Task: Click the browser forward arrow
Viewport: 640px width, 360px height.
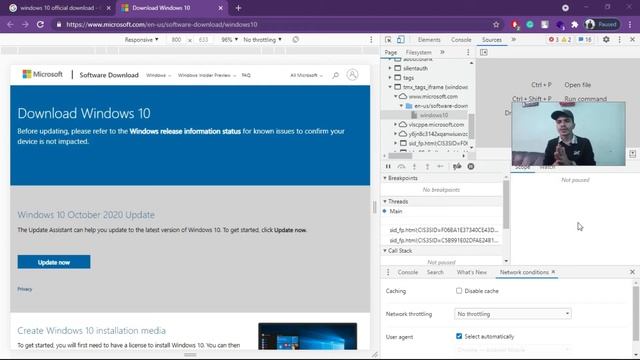Action: [25, 24]
